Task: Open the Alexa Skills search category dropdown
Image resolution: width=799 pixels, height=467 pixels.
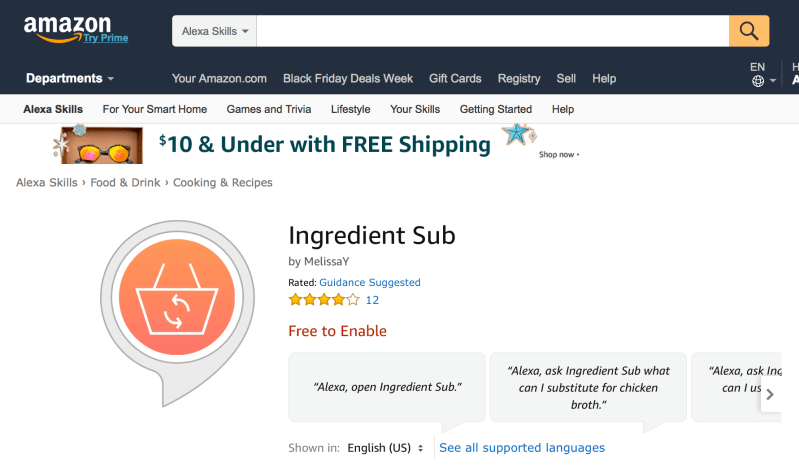Action: coord(215,31)
